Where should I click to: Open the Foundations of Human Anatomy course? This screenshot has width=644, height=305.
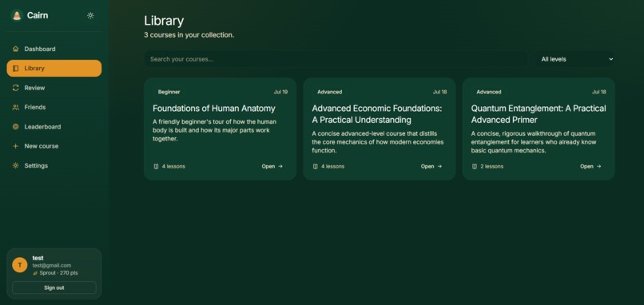[x=272, y=166]
